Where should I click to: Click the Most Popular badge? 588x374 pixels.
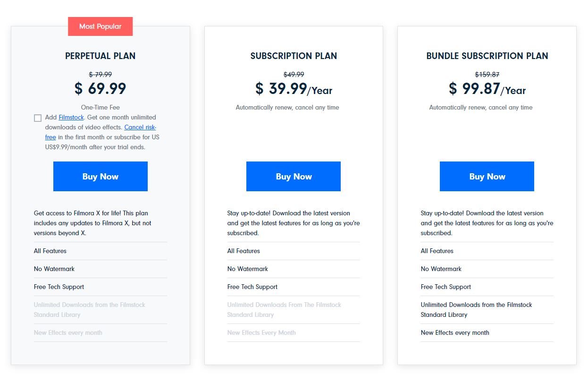tap(100, 26)
